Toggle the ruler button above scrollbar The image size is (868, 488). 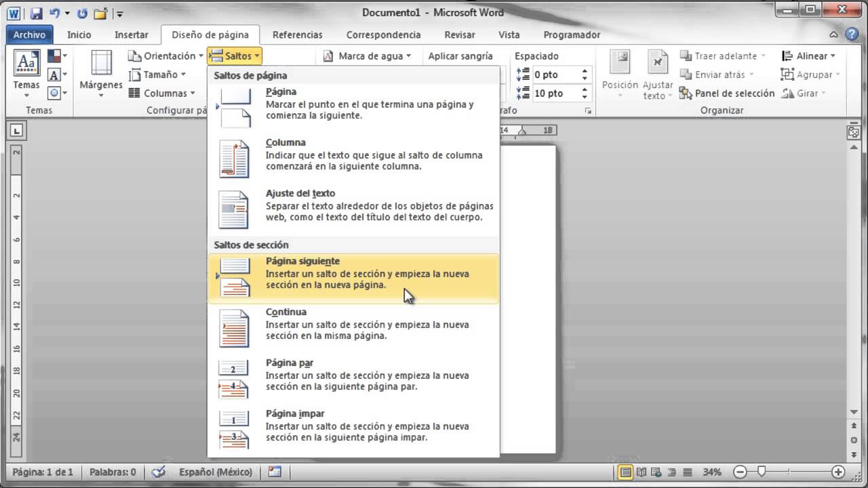point(853,131)
